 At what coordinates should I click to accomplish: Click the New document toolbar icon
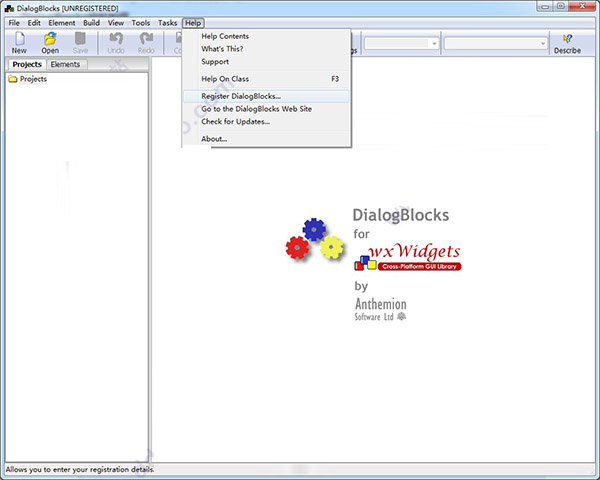19,43
